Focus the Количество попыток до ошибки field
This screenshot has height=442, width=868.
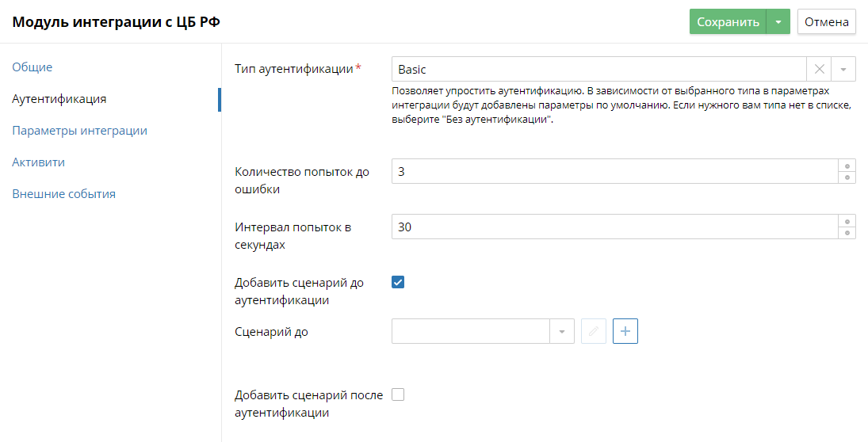[x=615, y=171]
